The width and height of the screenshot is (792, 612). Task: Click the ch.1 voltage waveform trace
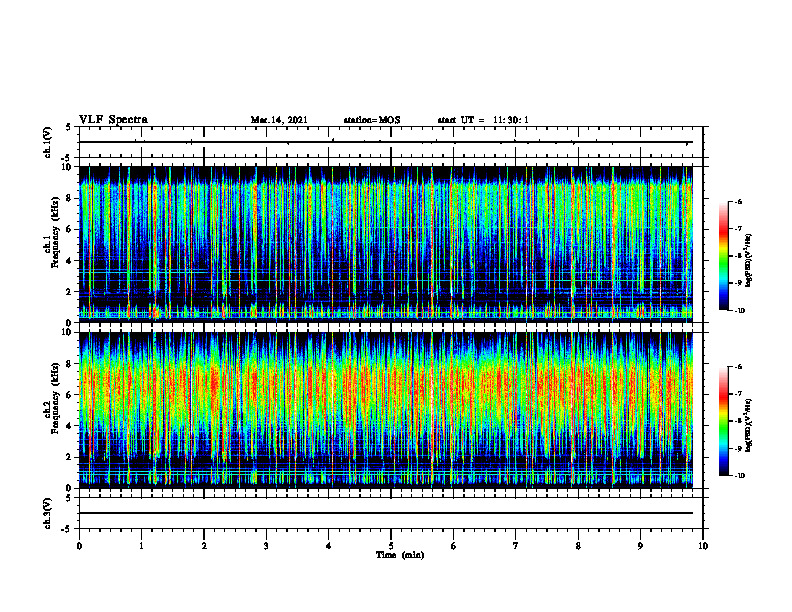[x=386, y=142]
